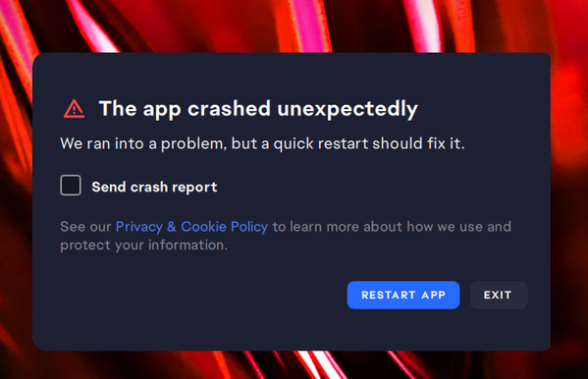This screenshot has width=588, height=379.
Task: Click the "Send crash report" label text
Action: pyautogui.click(x=154, y=187)
